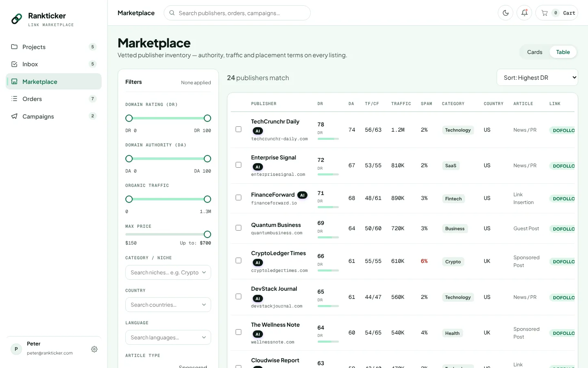This screenshot has width=588, height=368.
Task: Go to Projects in sidebar
Action: pyautogui.click(x=54, y=47)
